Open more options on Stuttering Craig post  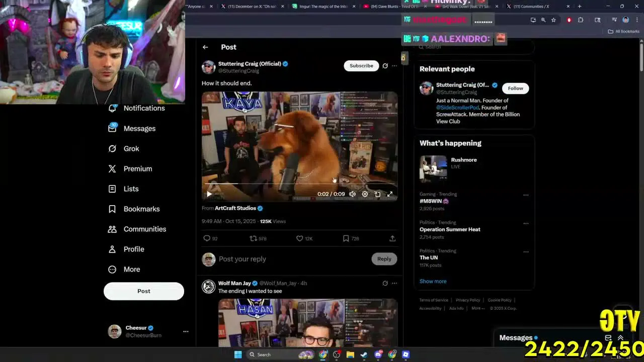point(394,66)
